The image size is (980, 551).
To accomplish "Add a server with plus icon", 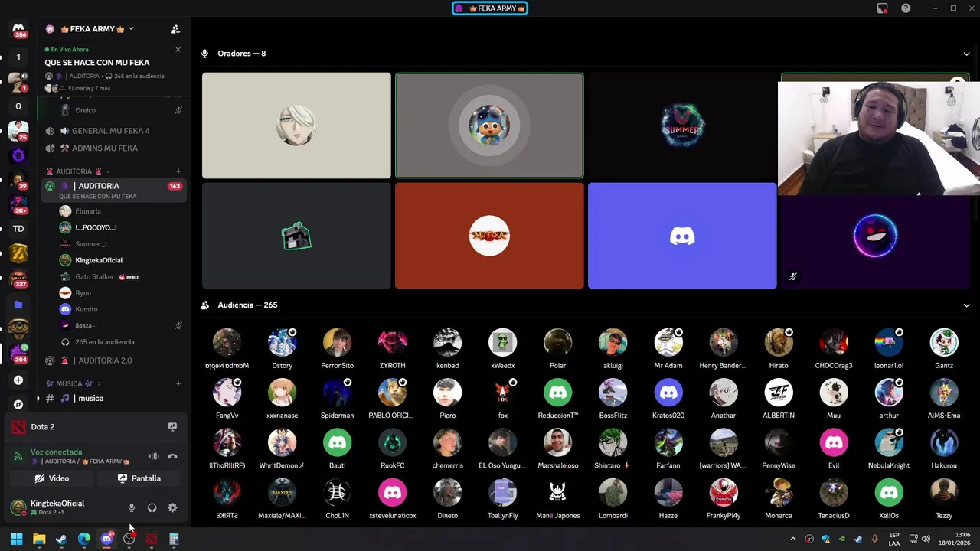I will point(18,380).
